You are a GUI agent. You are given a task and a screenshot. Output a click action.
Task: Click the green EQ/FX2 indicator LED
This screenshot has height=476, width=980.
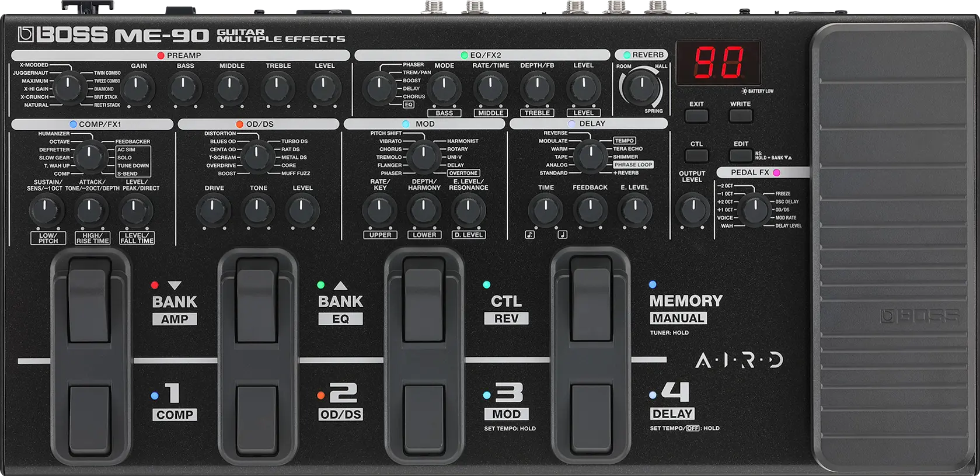(465, 55)
